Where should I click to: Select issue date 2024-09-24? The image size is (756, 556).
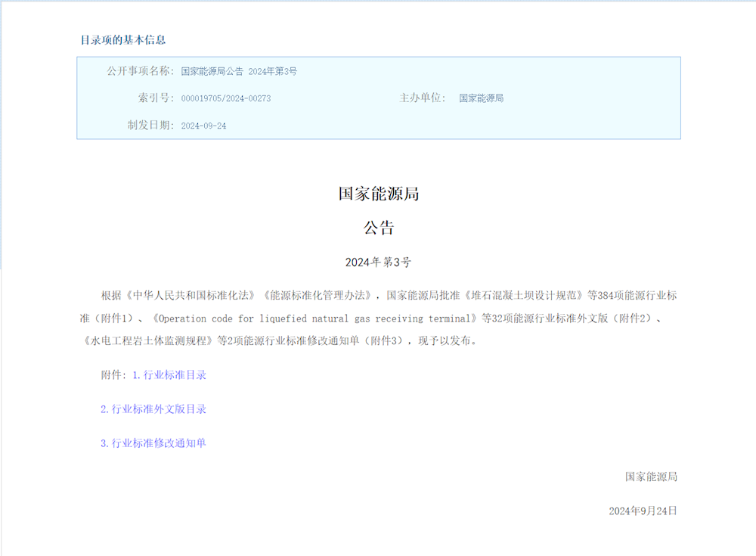click(203, 126)
